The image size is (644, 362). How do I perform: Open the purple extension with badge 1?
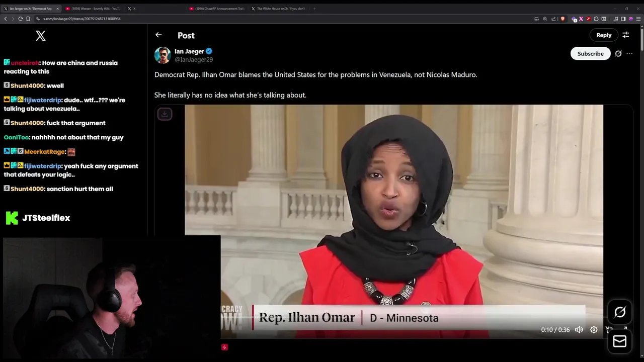pyautogui.click(x=574, y=19)
